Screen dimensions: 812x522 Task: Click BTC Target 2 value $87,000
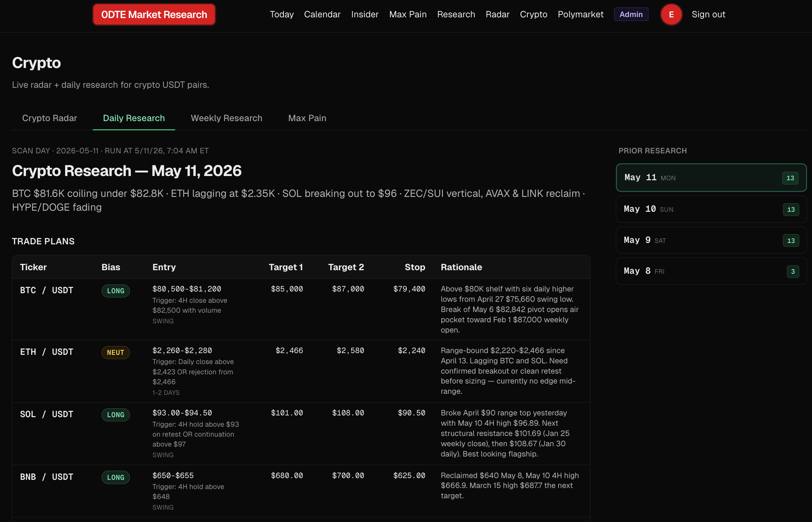tap(348, 289)
